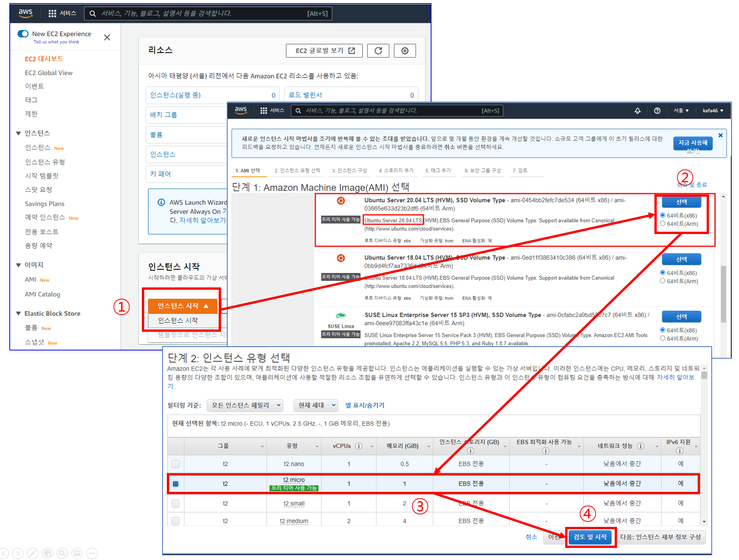The image size is (739, 560).
Task: Go to step 6 security group tab
Action: (483, 171)
